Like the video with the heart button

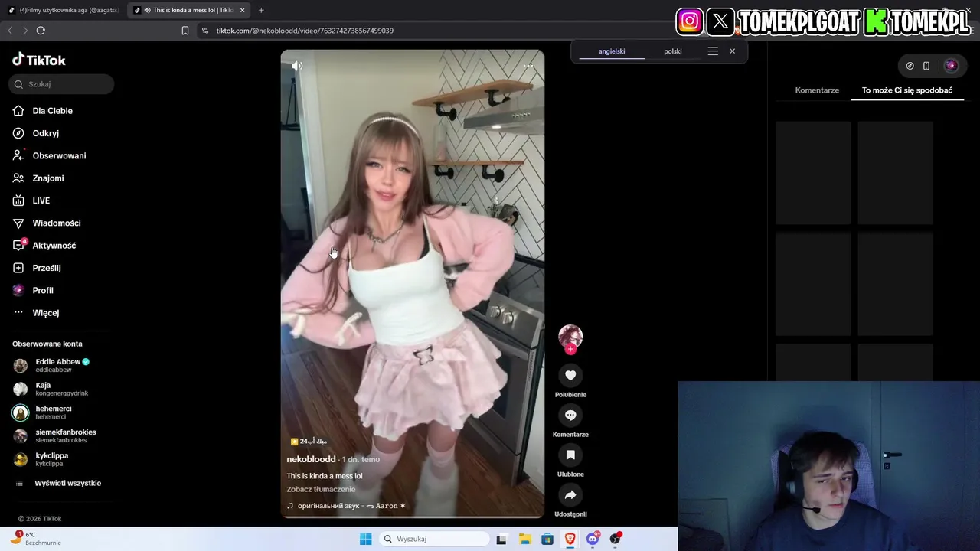570,375
